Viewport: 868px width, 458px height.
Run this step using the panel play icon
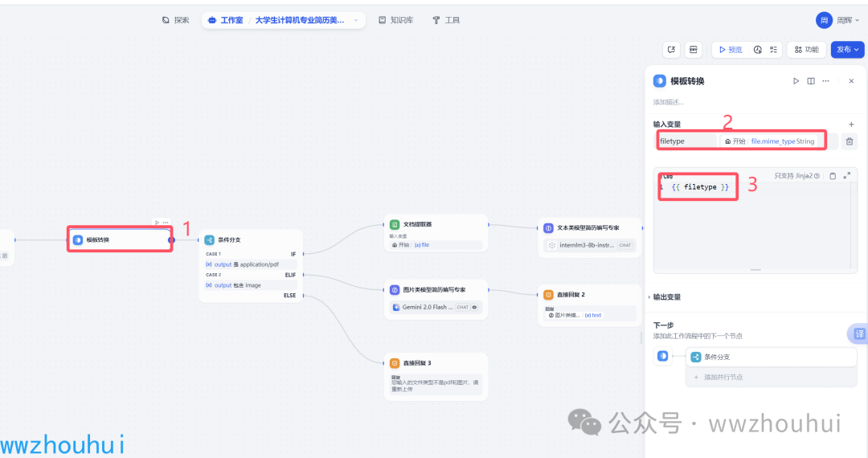click(x=796, y=81)
